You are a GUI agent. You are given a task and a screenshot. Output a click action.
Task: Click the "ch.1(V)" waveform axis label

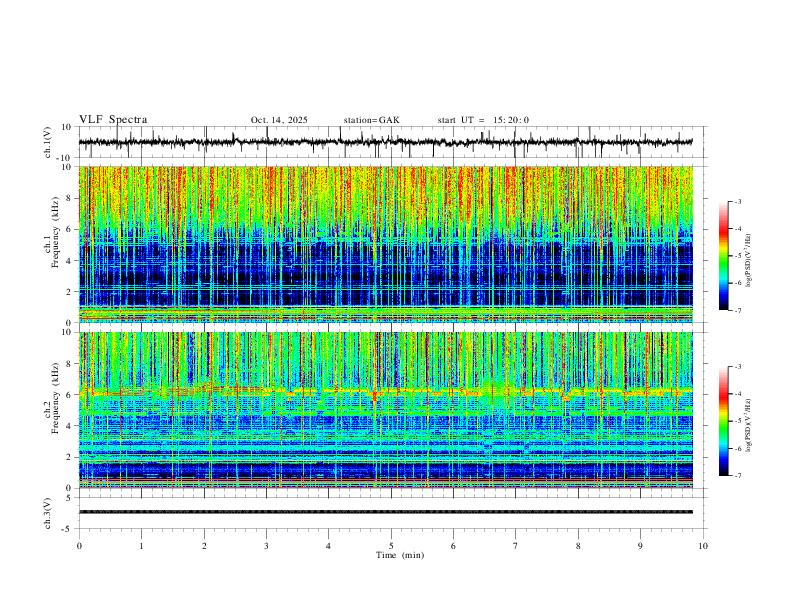48,142
